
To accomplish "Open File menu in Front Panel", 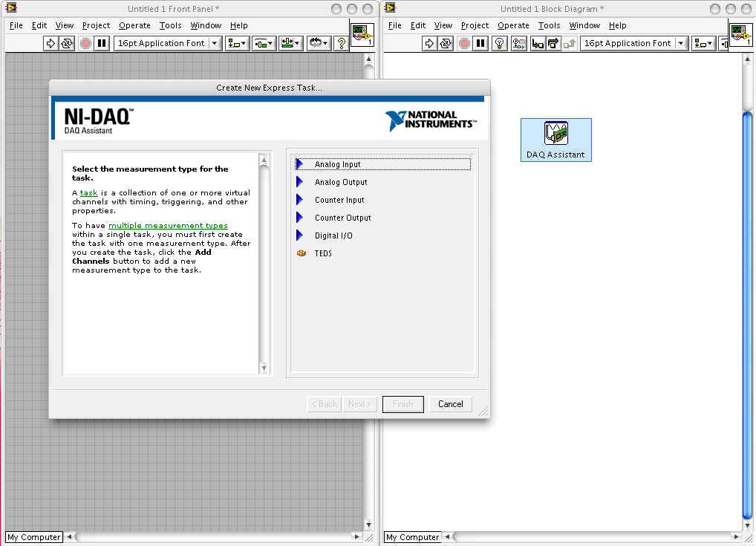I will point(16,25).
